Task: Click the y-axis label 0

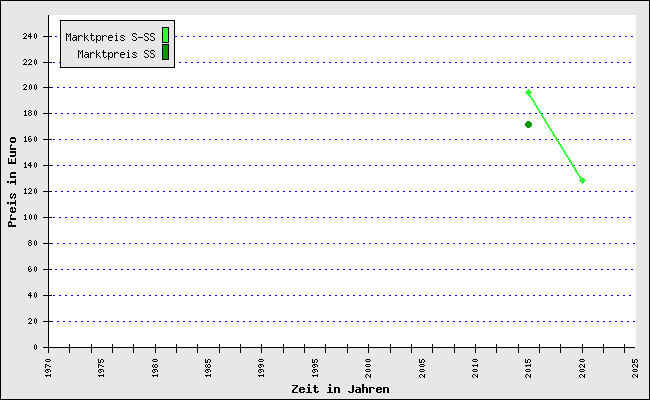Action: click(35, 347)
